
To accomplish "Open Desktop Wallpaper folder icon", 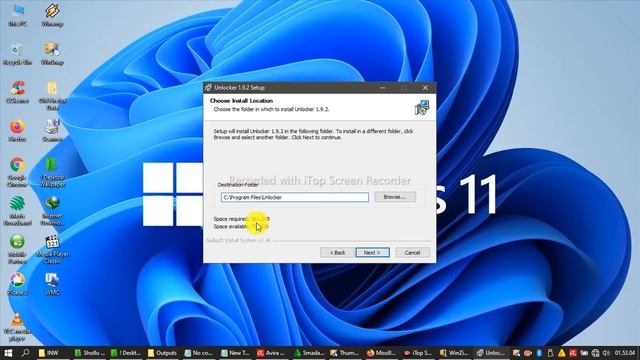I will (x=52, y=171).
